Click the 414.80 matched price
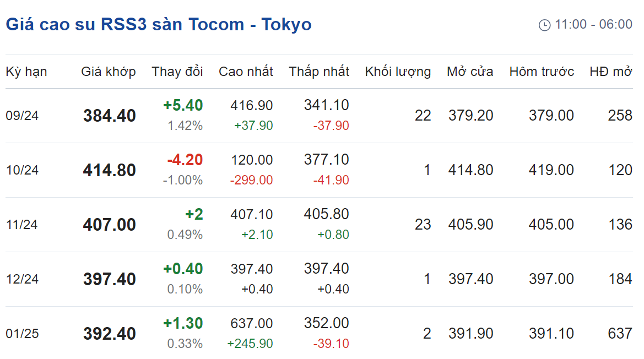 tap(109, 170)
